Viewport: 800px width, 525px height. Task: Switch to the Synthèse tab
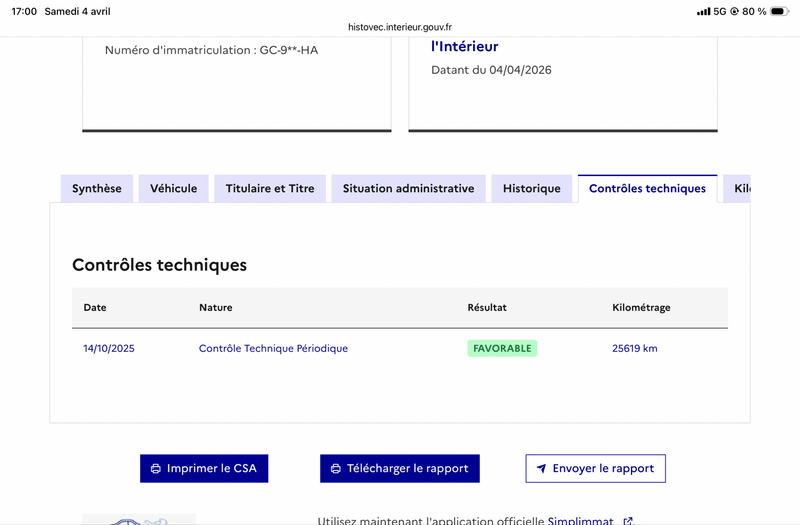[x=97, y=188]
